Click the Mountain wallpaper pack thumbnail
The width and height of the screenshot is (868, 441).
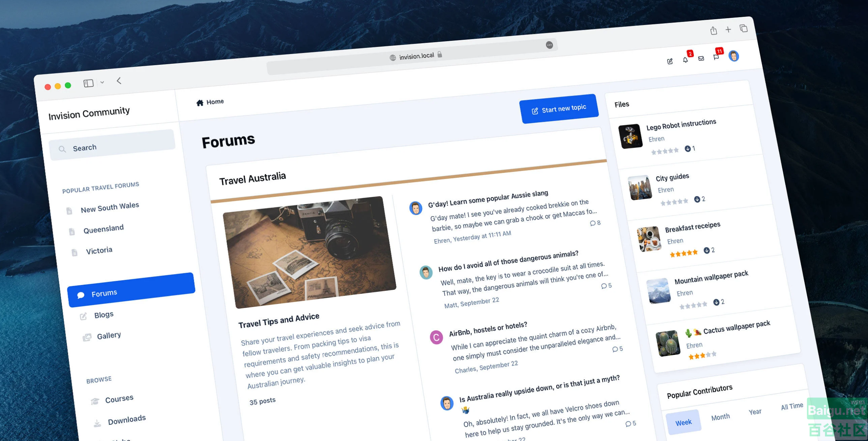click(659, 291)
